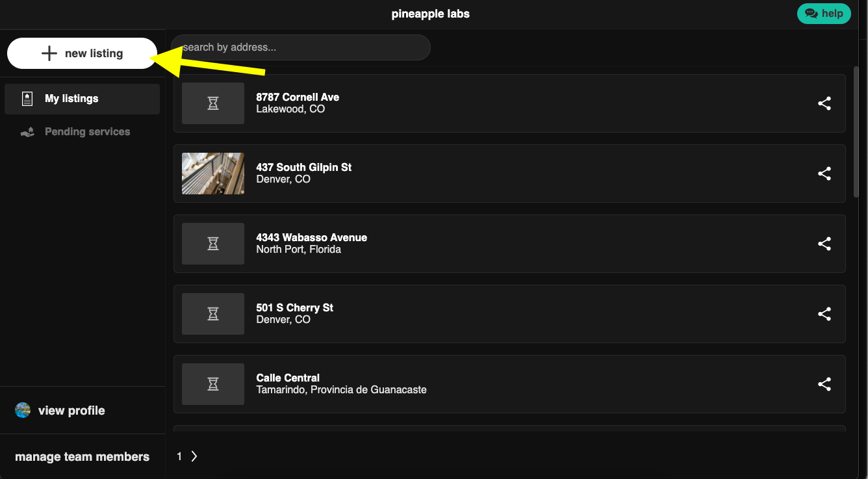
Task: Open view profile link
Action: pyautogui.click(x=71, y=411)
